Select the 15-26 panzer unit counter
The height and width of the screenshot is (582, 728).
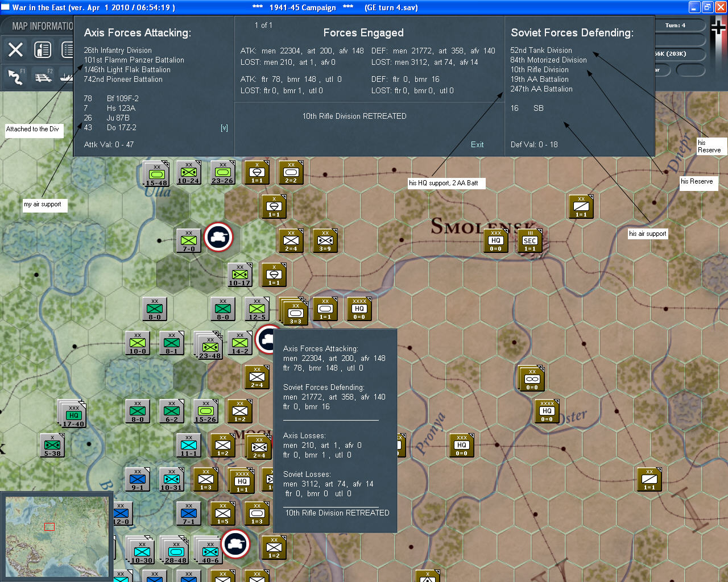point(206,411)
